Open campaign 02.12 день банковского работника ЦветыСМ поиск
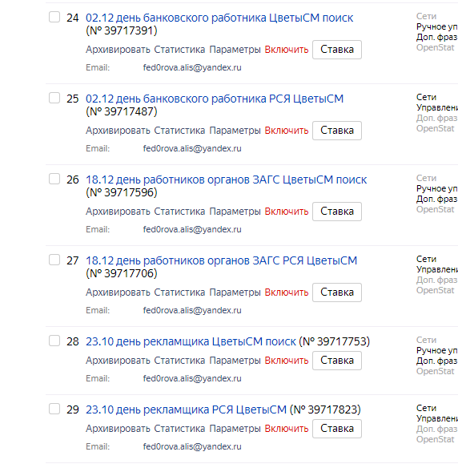This screenshot has width=458, height=476. coord(219,18)
